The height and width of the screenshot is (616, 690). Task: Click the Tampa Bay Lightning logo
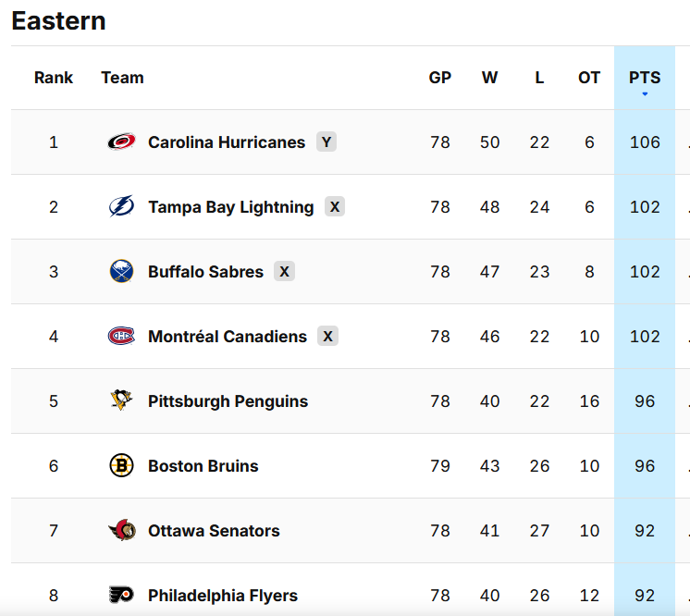pyautogui.click(x=121, y=207)
